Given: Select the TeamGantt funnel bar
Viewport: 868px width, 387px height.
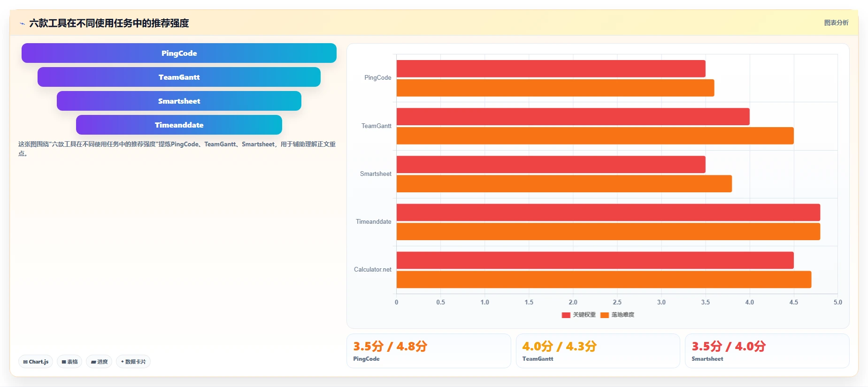Looking at the screenshot, I should click(179, 77).
